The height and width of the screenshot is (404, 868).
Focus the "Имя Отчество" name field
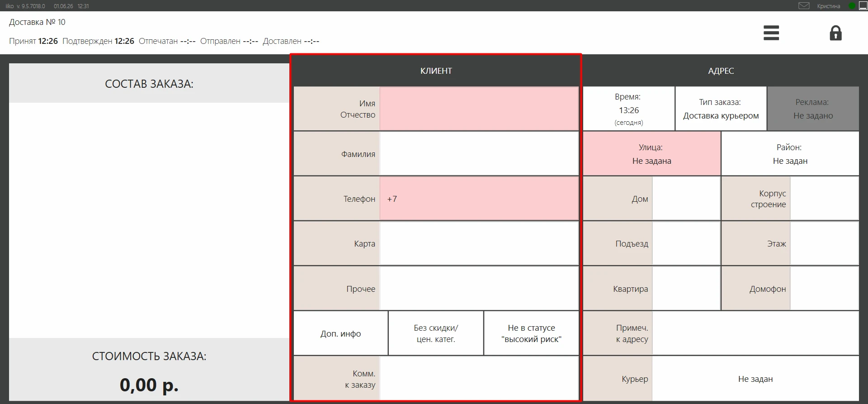point(479,109)
